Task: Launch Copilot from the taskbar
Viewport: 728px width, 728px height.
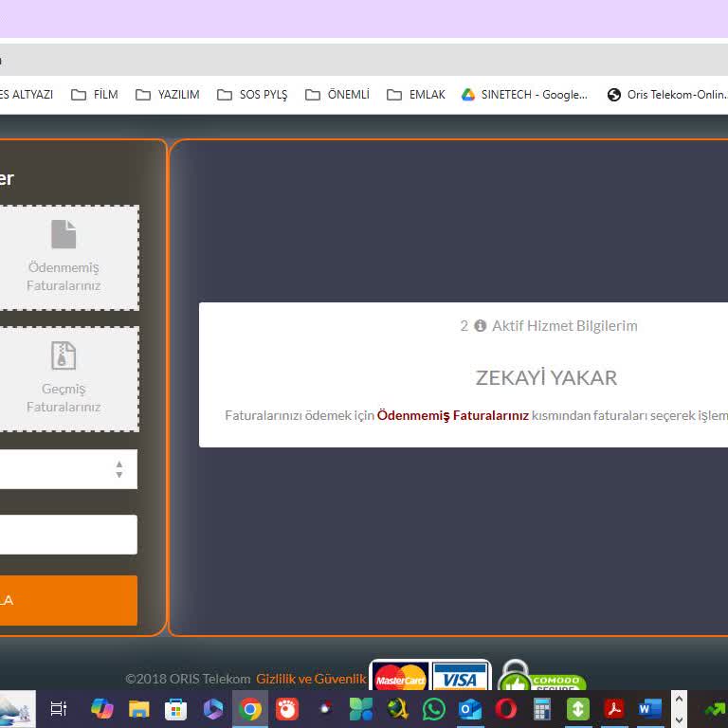Action: tap(102, 709)
